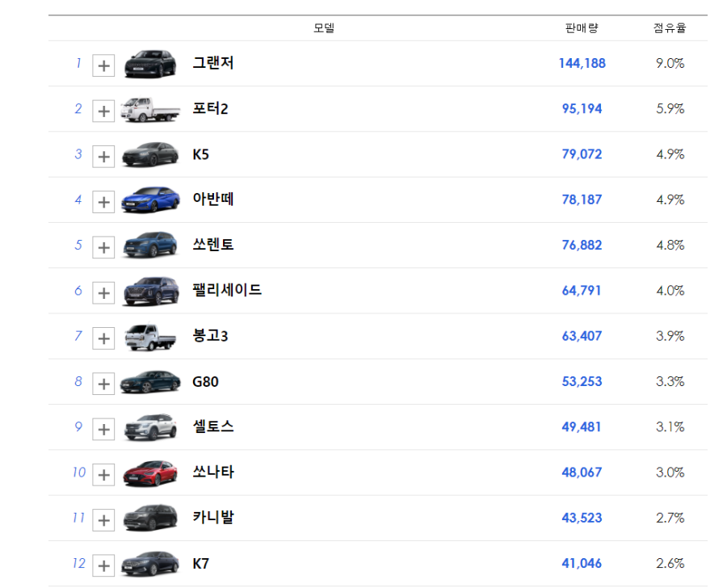The height and width of the screenshot is (588, 727).
Task: Select sales figure 78,187
Action: (582, 199)
